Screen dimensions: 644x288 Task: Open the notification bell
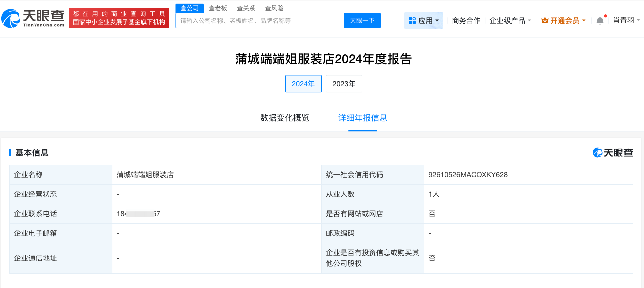(600, 21)
